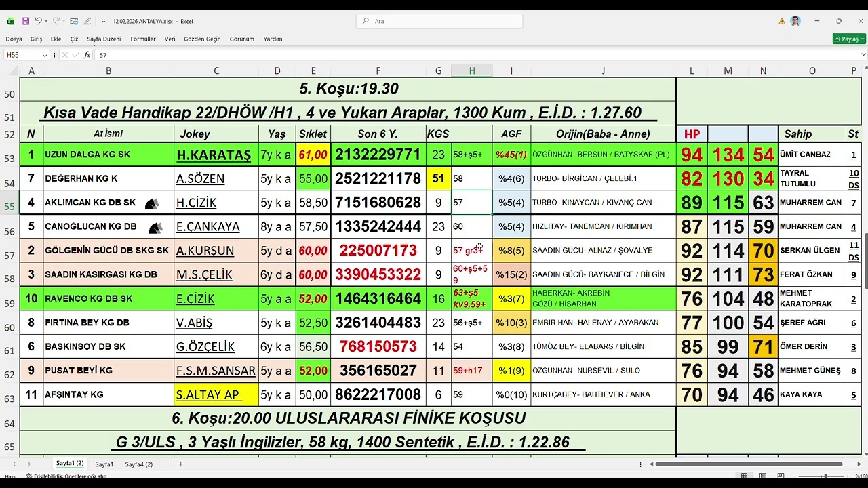
Task: Open accessibility suggestions in the status bar
Action: coord(66,476)
